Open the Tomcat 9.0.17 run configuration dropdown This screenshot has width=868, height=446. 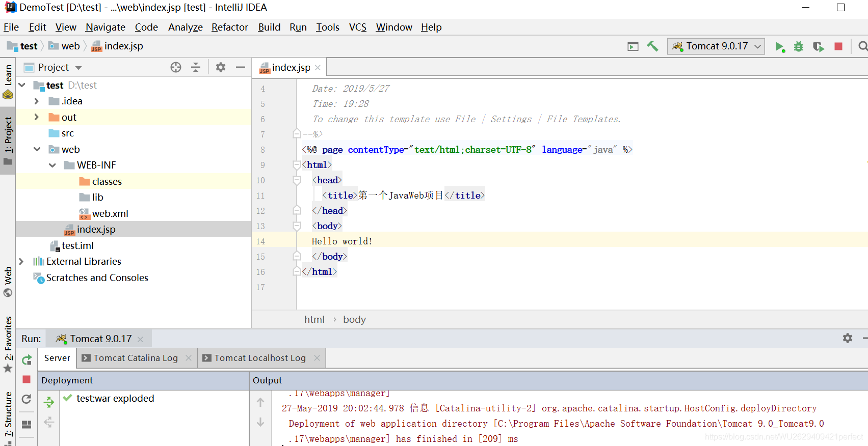point(716,46)
